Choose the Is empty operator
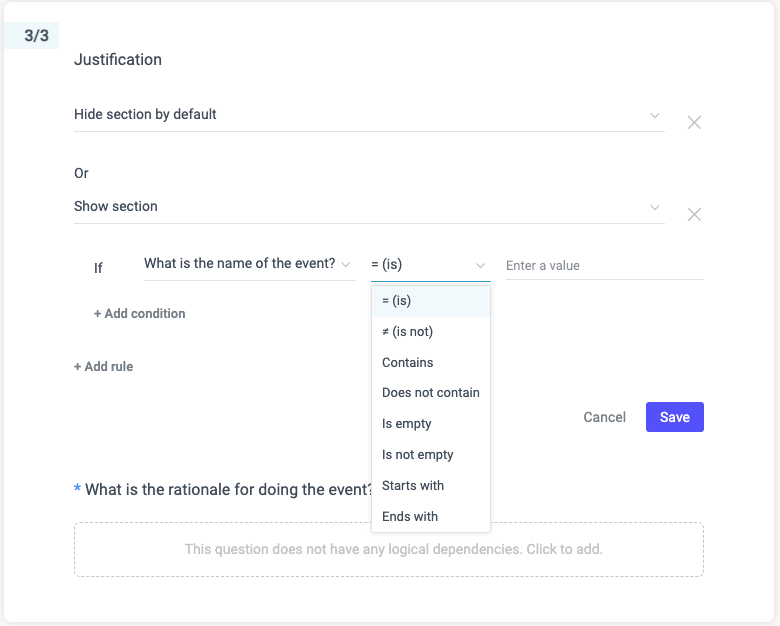Screen dimensions: 780x626 tap(431, 424)
